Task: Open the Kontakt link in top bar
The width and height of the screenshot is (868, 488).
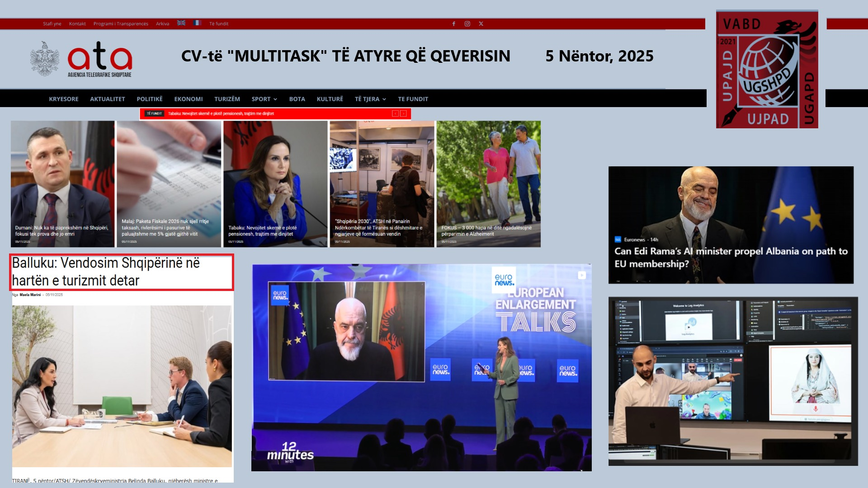Action: (77, 24)
